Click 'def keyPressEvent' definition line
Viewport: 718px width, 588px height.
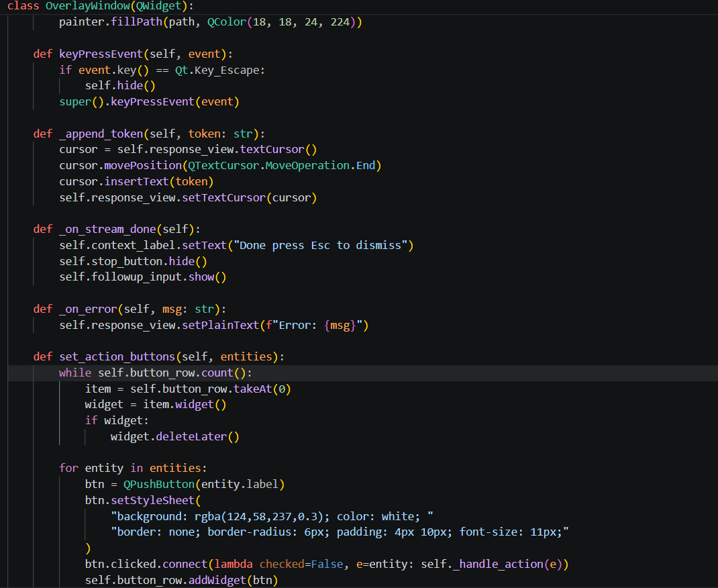coord(133,54)
